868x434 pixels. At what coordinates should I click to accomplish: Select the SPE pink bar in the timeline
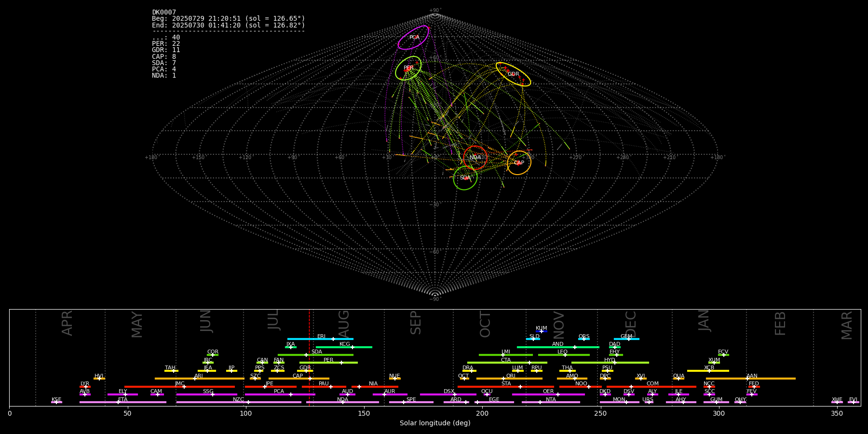coord(411,402)
